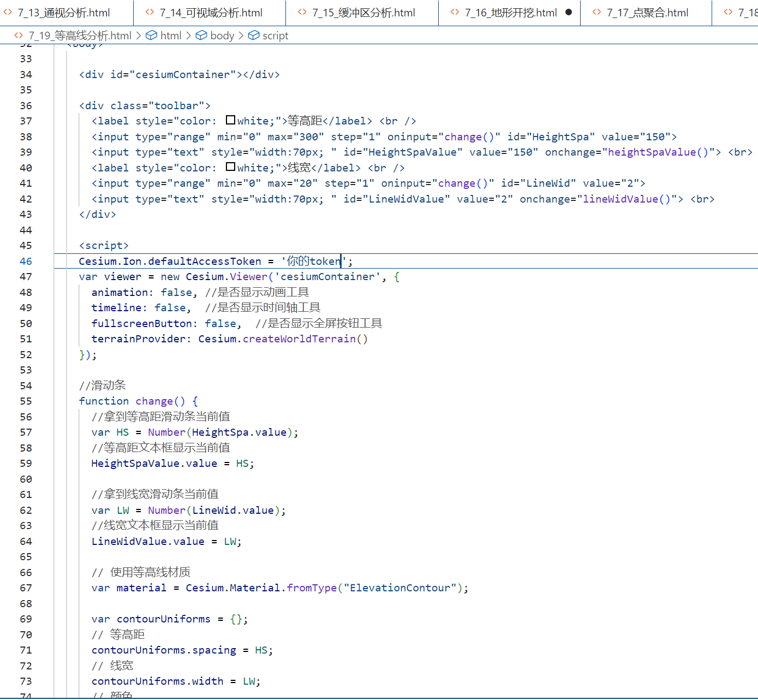
Task: Open the 7_19_等高线分析.html breadcrumb item
Action: click(80, 35)
